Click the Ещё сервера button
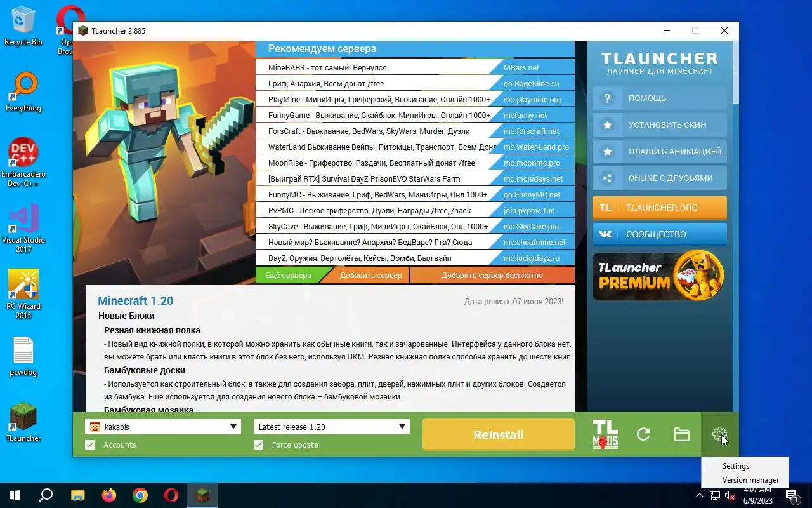The image size is (812, 508). (x=288, y=275)
